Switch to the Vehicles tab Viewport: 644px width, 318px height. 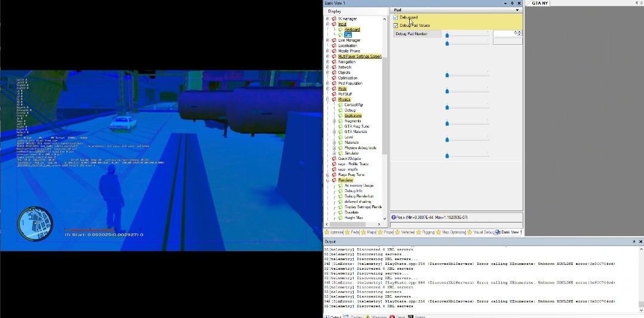click(404, 232)
